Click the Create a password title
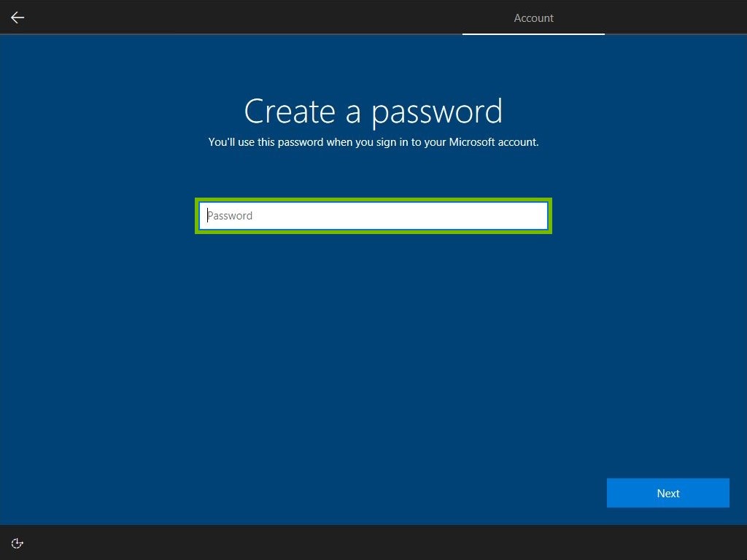The image size is (747, 560). coord(373,111)
